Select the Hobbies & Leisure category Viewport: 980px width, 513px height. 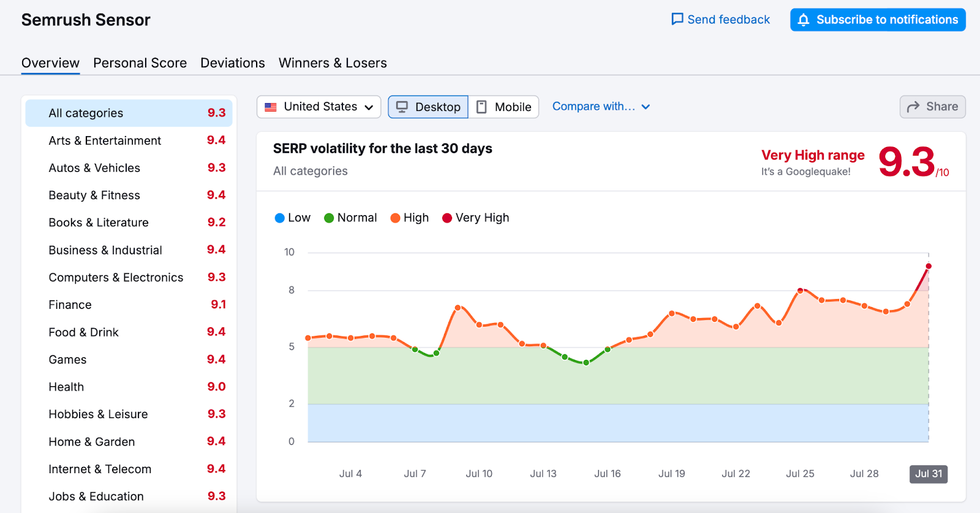pos(129,414)
